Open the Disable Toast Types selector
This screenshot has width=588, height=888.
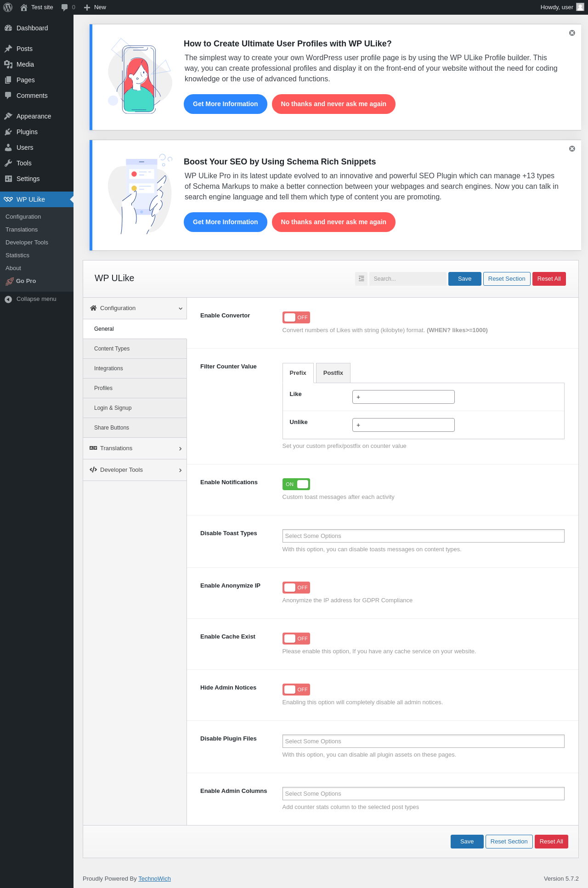[x=423, y=536]
